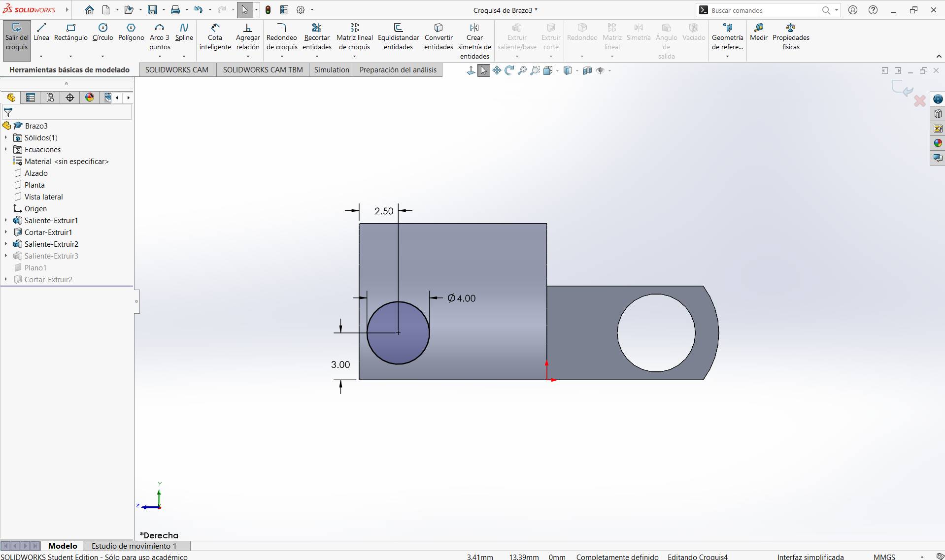Switch to Estudio de movimiento 1 tab
The image size is (945, 560).
[134, 546]
